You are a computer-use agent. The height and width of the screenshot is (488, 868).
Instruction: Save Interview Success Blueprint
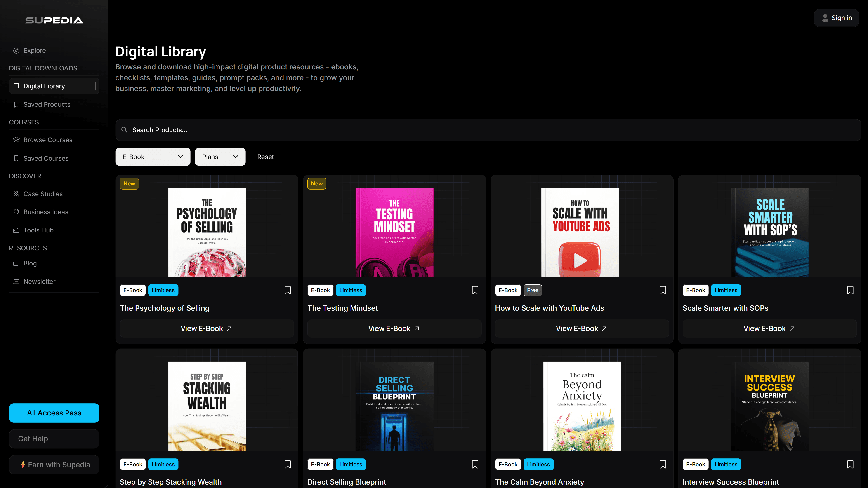(850, 465)
